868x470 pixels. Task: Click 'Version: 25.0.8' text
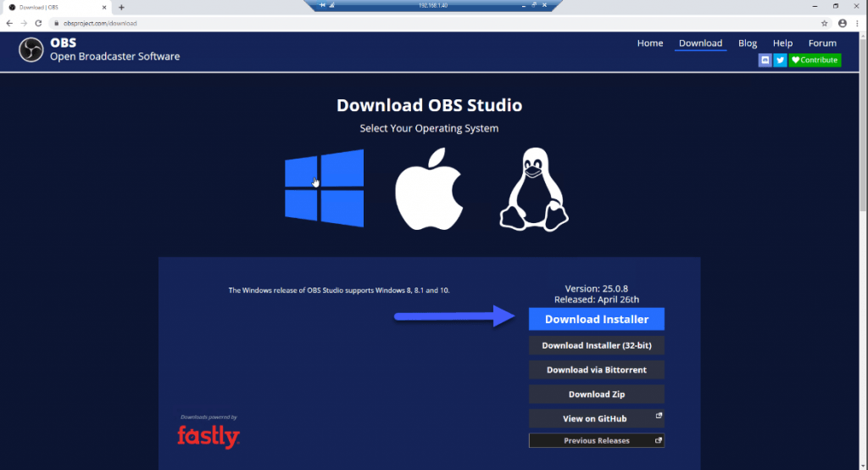(x=596, y=288)
